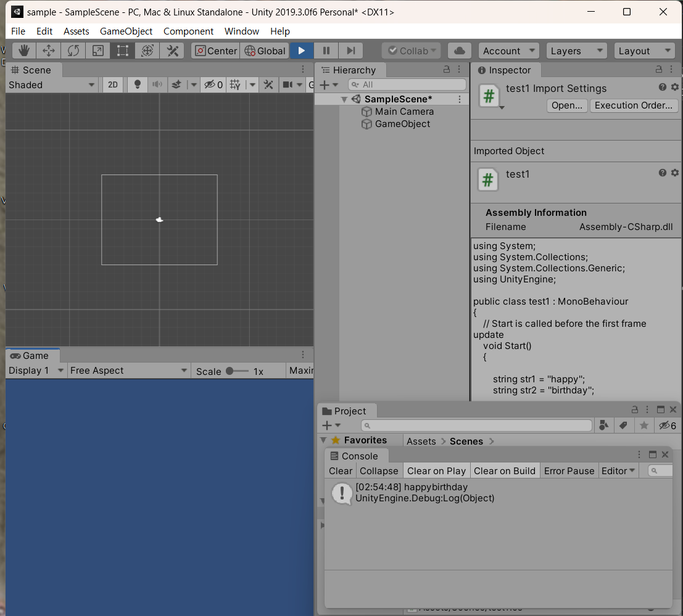Open grid axis dropdown arrow
The width and height of the screenshot is (683, 616).
(x=252, y=84)
